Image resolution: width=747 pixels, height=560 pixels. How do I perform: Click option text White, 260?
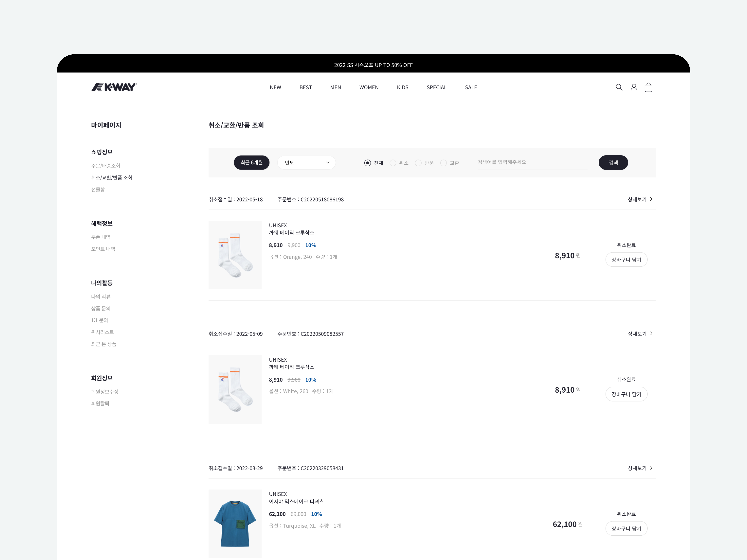point(295,391)
